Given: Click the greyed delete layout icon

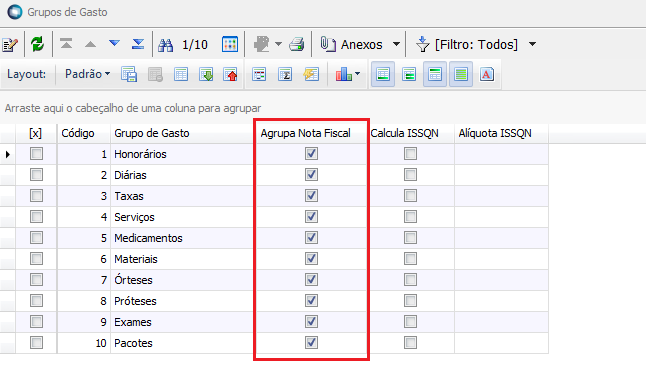Looking at the screenshot, I should point(155,75).
